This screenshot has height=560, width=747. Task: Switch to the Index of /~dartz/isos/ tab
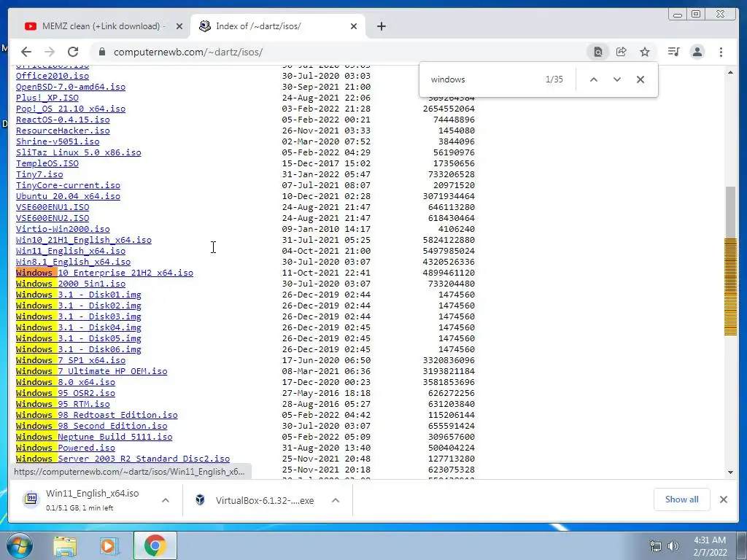coord(276,26)
